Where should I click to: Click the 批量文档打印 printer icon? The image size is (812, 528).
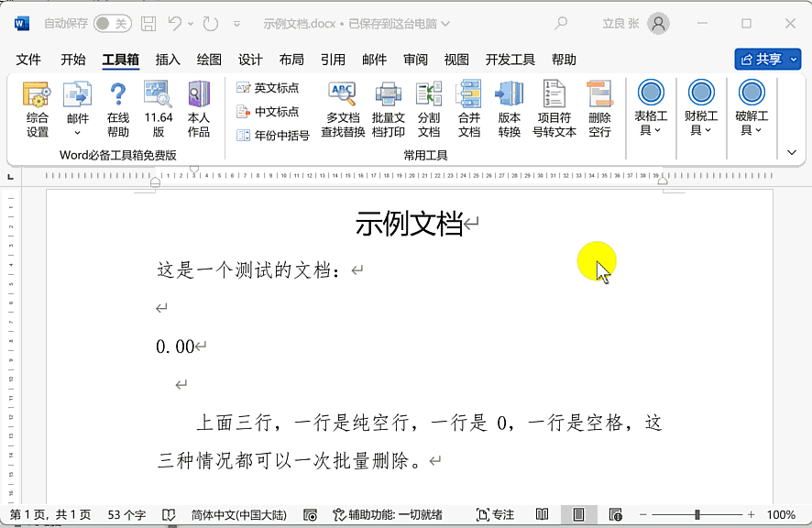click(389, 109)
